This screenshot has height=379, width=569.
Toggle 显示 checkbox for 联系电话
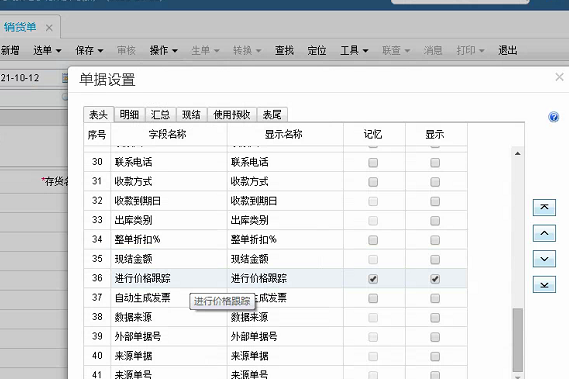point(435,162)
